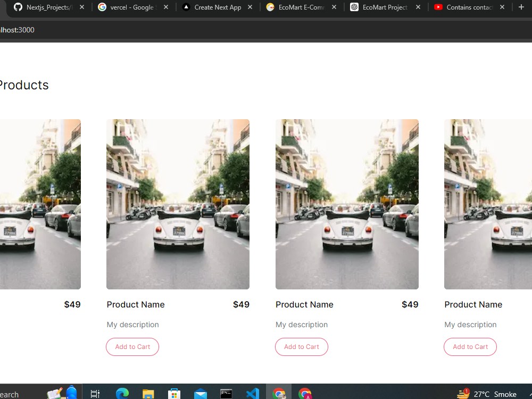Close the Create Next App tab
The image size is (532, 399).
pos(250,7)
